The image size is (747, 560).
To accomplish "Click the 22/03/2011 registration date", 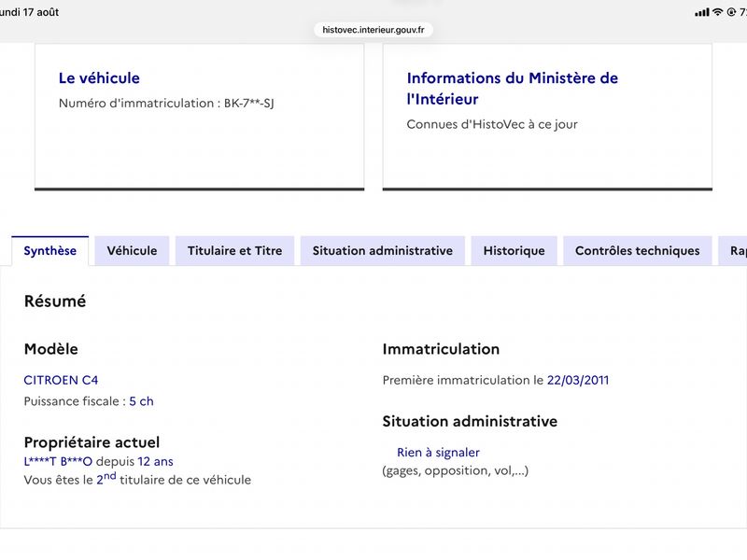I will coord(577,380).
